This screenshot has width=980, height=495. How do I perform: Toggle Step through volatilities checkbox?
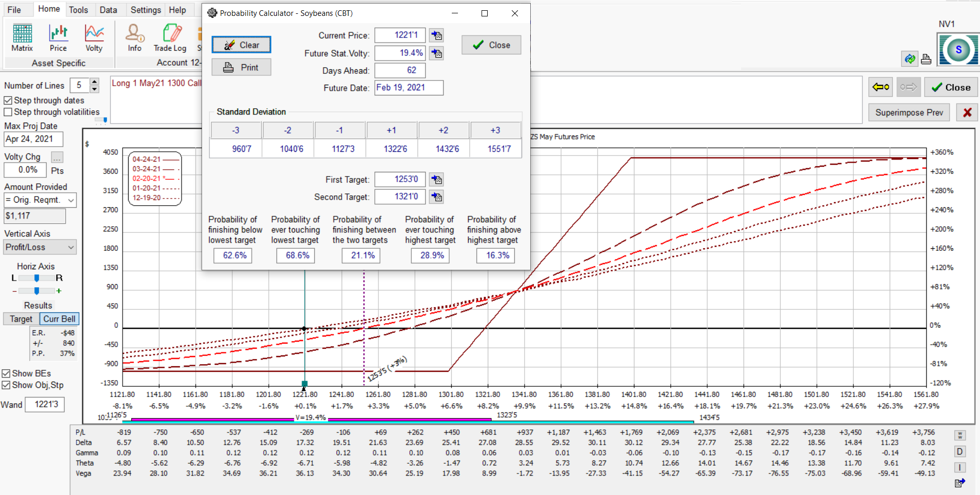coord(8,112)
